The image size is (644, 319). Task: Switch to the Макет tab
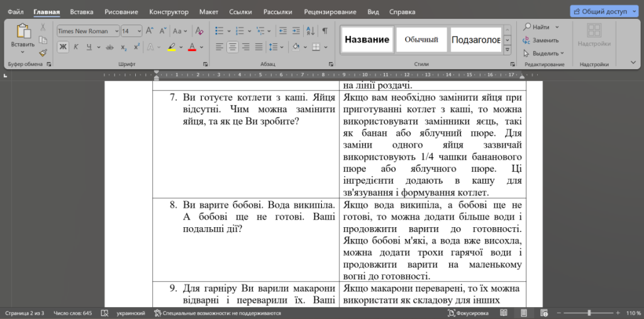point(209,12)
